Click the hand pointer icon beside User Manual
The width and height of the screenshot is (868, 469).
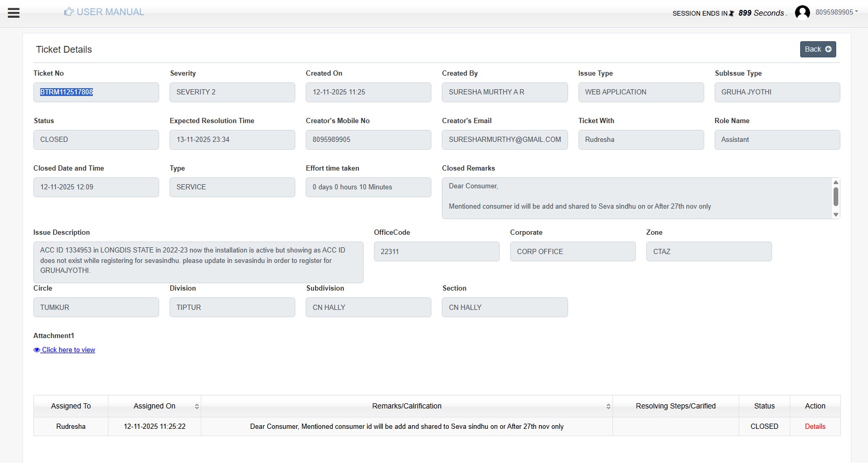pos(68,12)
